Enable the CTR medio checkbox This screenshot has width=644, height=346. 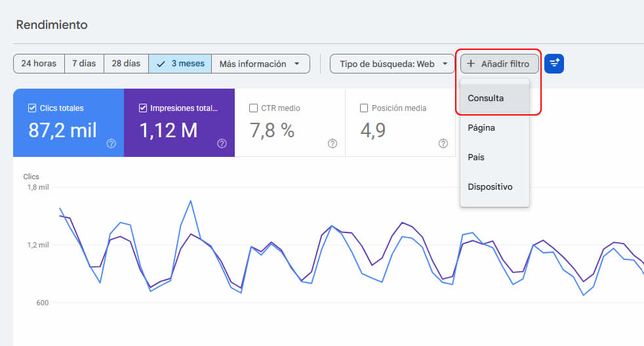click(x=253, y=108)
